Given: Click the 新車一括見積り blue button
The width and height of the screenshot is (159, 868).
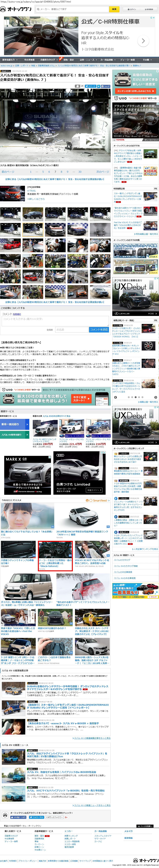Looking at the screenshot, I should (x=15, y=424).
